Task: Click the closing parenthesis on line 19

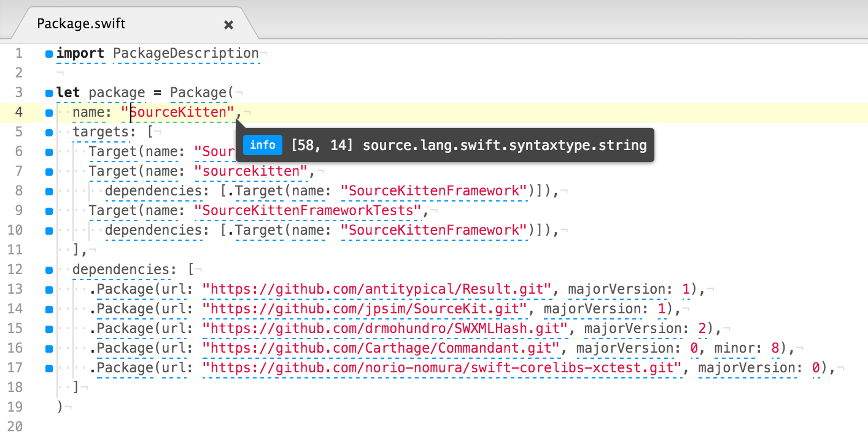Action: (x=60, y=407)
